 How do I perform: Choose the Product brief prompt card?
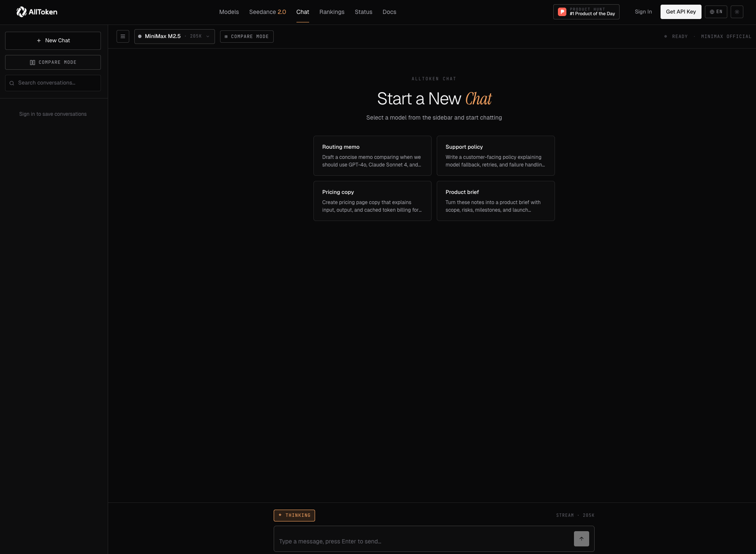pos(496,201)
